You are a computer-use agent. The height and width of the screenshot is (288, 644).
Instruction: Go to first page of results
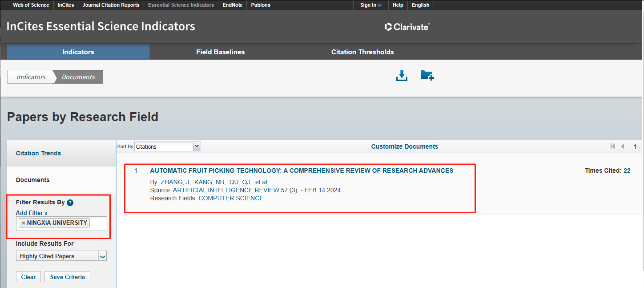[x=612, y=146]
